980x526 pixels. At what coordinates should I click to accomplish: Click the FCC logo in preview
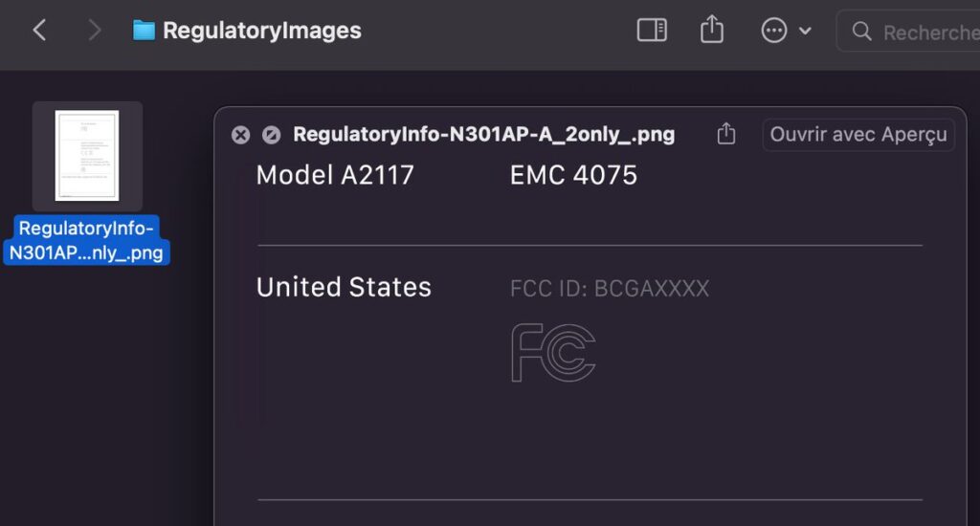pos(553,352)
